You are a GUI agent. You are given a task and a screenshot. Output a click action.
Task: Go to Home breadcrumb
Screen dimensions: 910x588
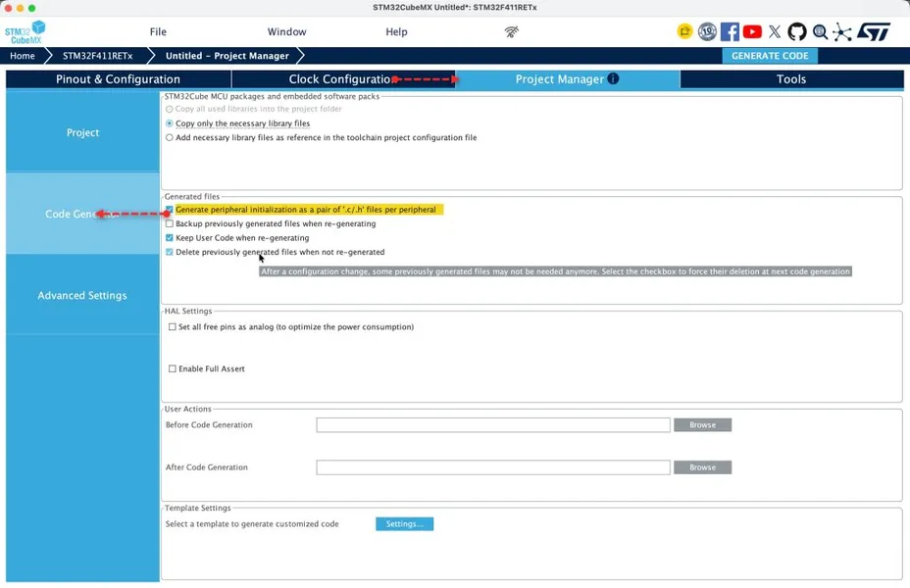pyautogui.click(x=22, y=56)
